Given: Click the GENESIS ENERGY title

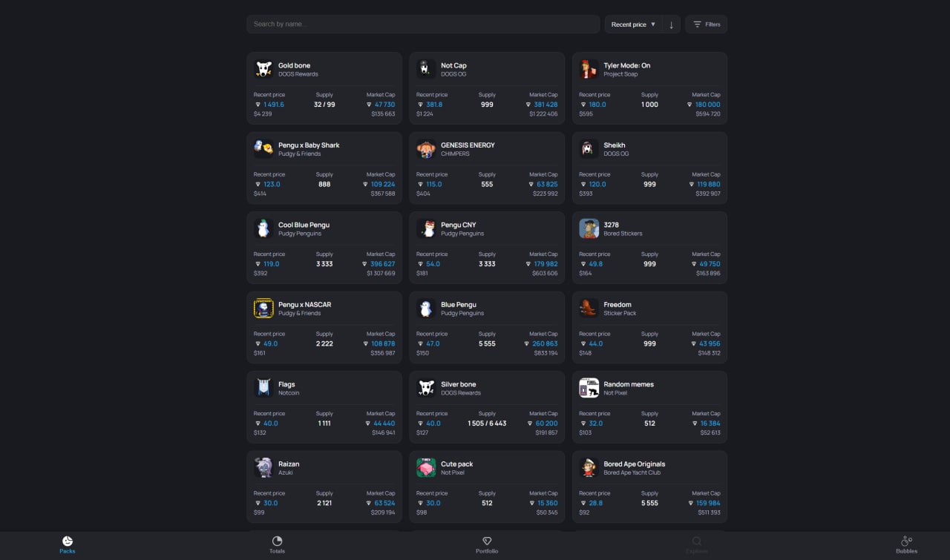Looking at the screenshot, I should click(x=468, y=145).
